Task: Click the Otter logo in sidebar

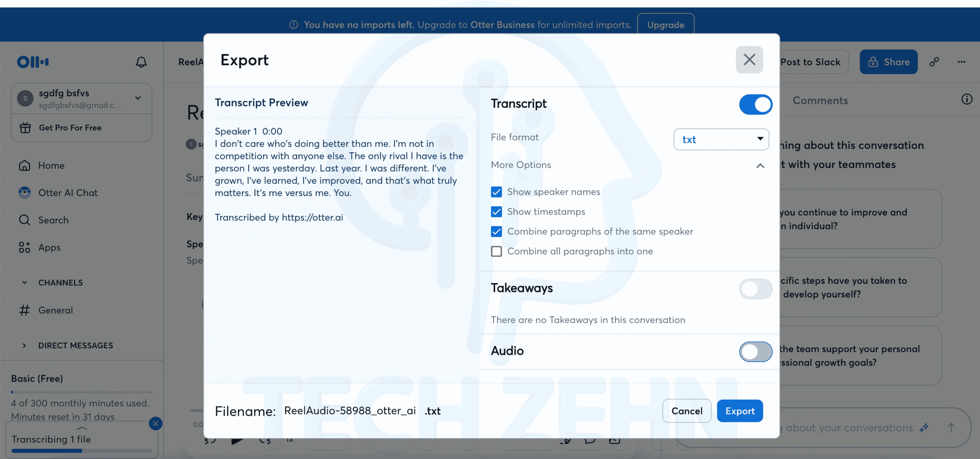Action: (33, 62)
